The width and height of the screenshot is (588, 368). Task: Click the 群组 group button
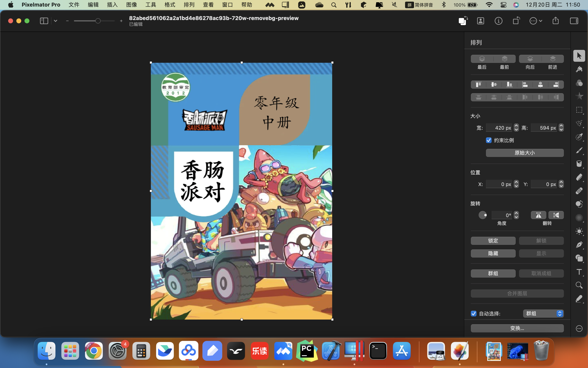click(x=493, y=273)
